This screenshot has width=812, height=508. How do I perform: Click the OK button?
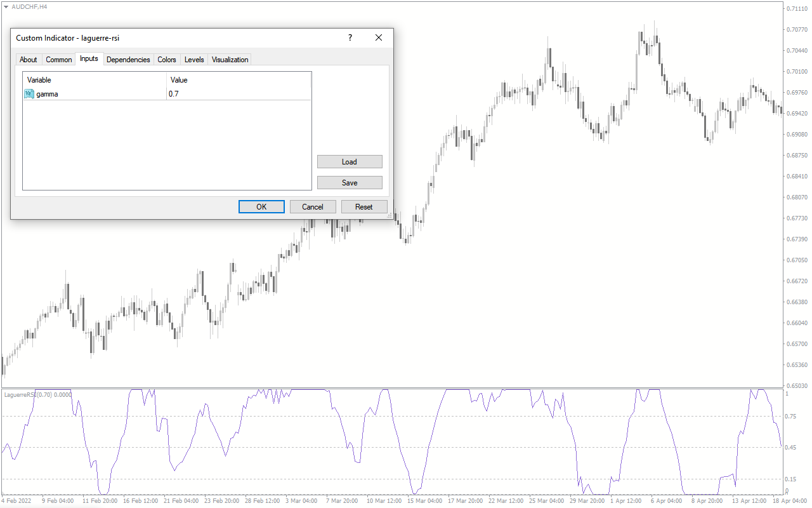click(261, 206)
